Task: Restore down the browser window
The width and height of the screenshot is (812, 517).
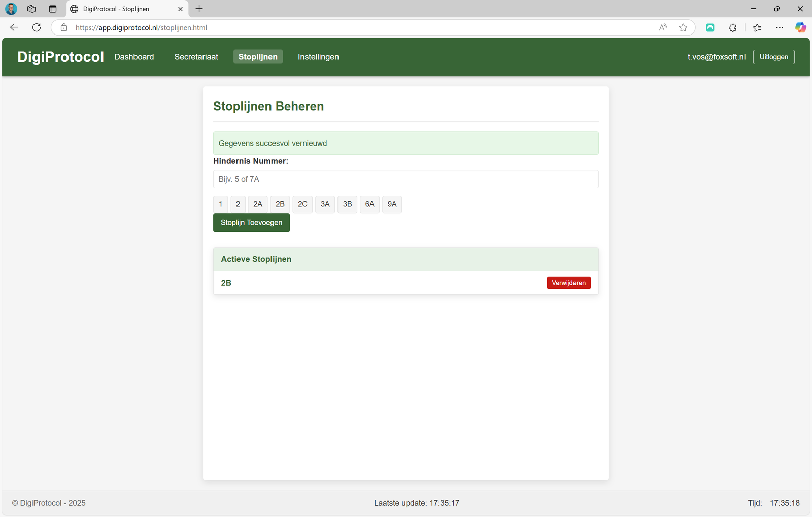Action: point(777,9)
